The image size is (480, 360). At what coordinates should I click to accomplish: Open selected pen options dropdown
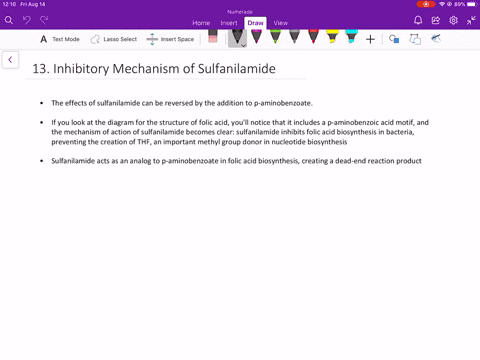click(x=244, y=45)
